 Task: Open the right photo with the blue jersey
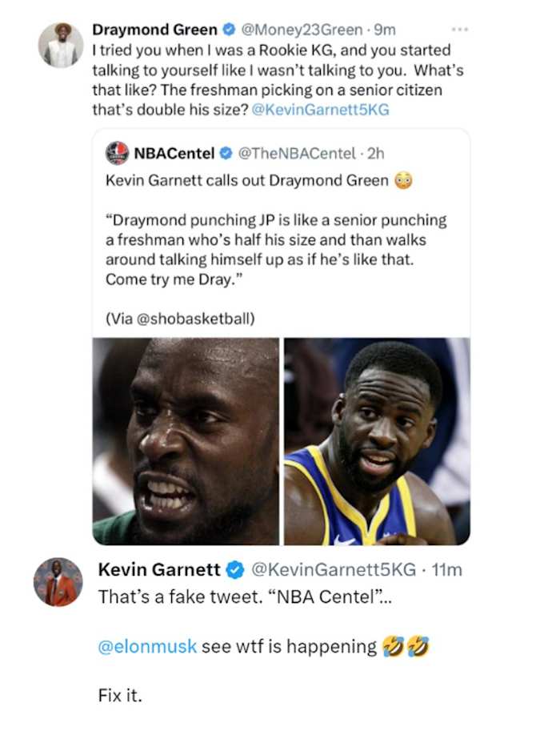point(377,440)
